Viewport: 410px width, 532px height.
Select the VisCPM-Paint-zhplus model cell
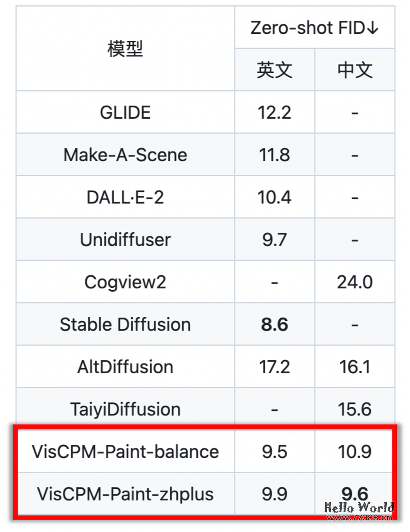click(125, 494)
